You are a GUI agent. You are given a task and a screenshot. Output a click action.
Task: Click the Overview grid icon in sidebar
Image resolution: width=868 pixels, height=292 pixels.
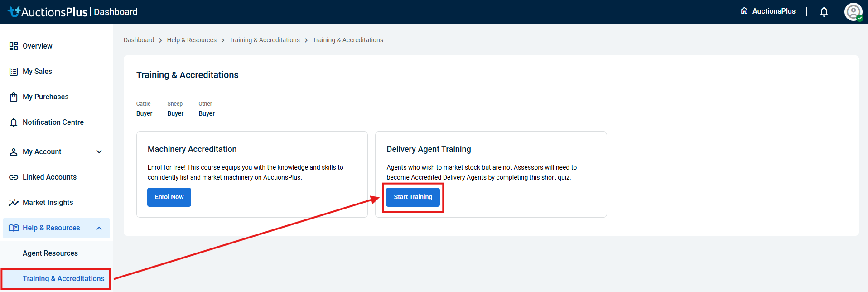(x=14, y=46)
